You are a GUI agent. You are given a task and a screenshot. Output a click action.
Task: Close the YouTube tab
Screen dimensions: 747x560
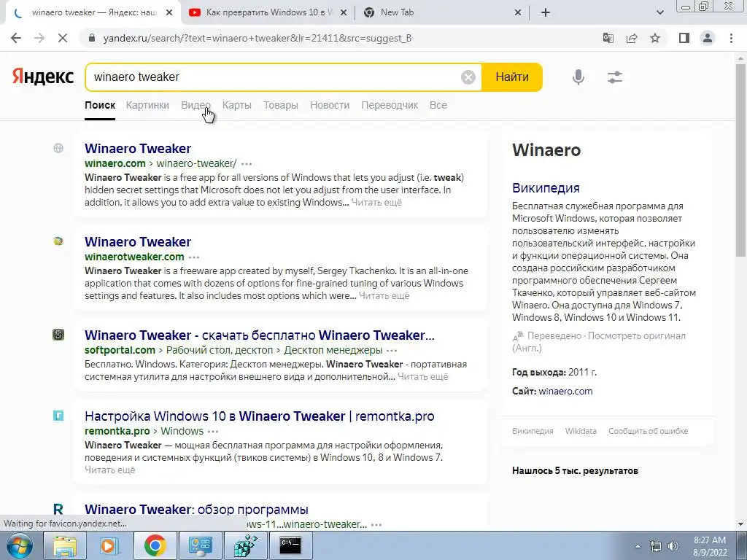tap(343, 13)
